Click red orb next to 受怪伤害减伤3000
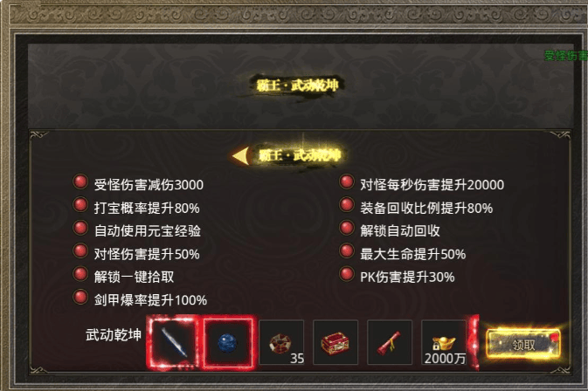 (x=80, y=182)
